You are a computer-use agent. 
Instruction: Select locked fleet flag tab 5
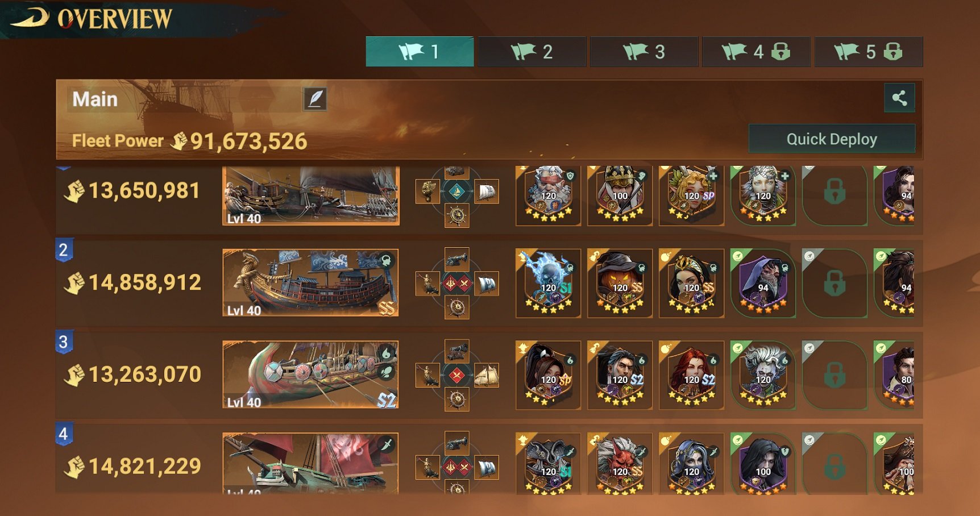pyautogui.click(x=869, y=52)
